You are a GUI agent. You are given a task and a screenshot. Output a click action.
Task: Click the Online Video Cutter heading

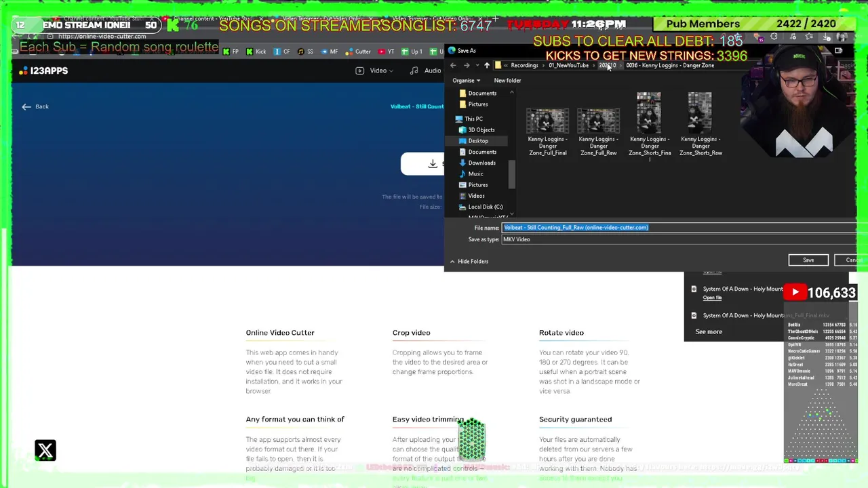click(x=280, y=333)
